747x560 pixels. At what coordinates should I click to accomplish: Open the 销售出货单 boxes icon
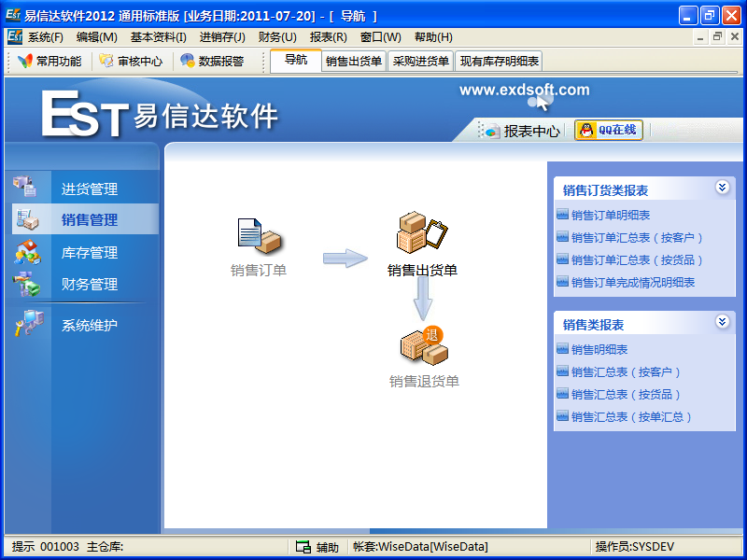pos(422,234)
